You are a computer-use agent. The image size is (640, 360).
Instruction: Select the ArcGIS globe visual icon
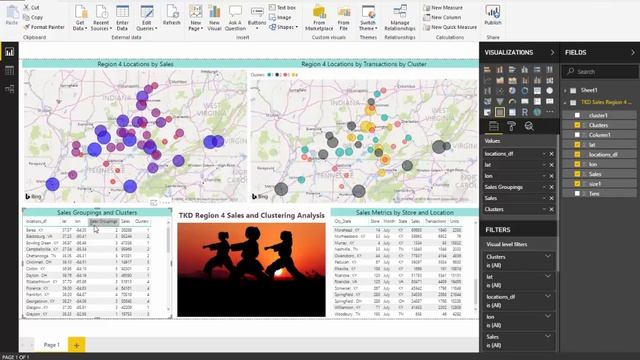[537, 112]
